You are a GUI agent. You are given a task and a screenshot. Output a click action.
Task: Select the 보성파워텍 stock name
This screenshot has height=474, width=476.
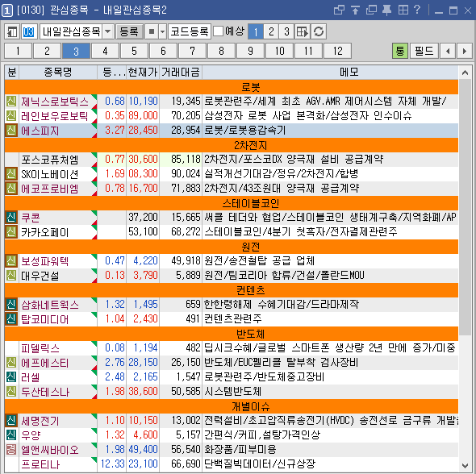pos(44,261)
